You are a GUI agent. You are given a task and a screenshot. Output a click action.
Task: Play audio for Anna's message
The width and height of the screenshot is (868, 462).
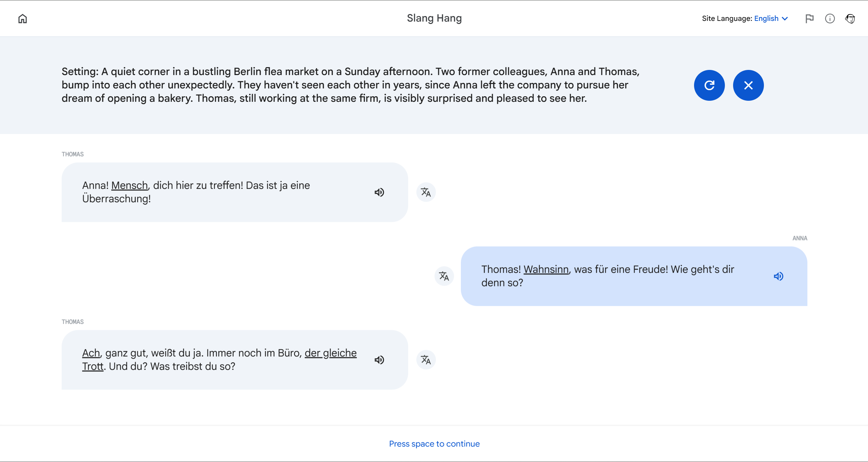click(778, 276)
